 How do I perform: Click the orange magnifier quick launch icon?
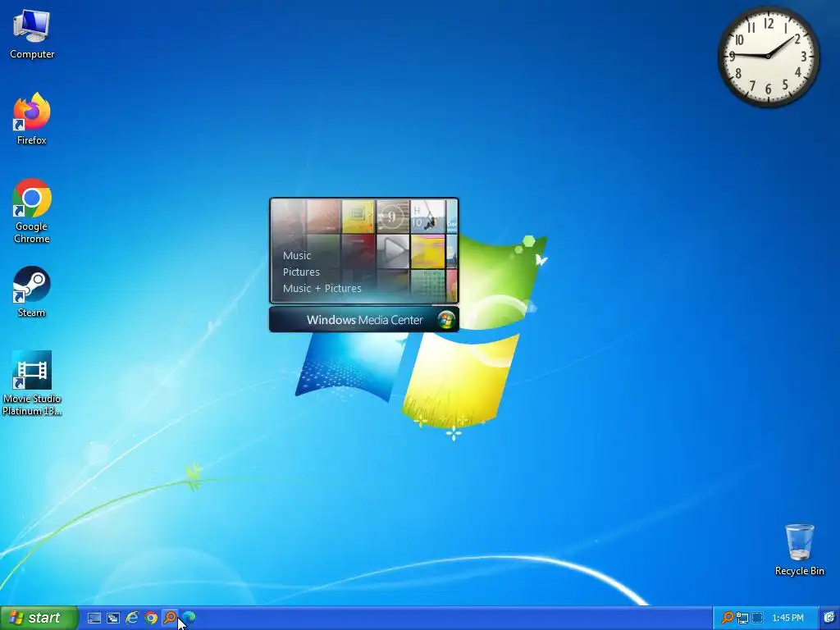170,618
